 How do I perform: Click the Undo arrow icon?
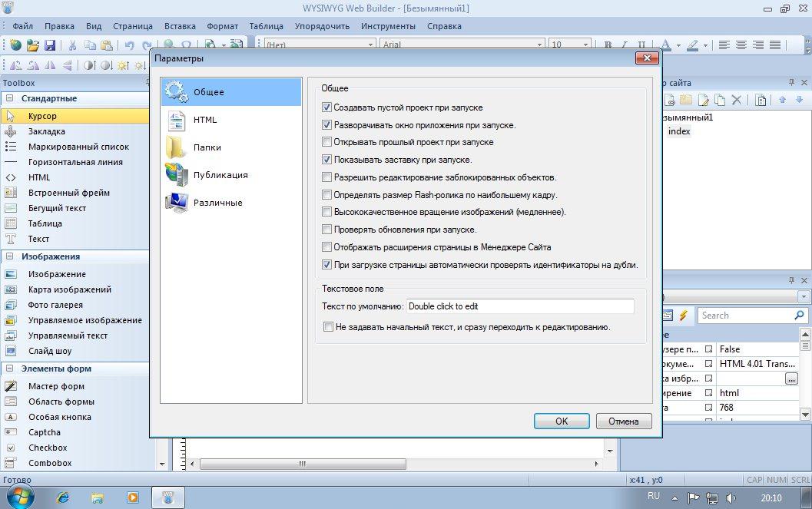[x=130, y=45]
